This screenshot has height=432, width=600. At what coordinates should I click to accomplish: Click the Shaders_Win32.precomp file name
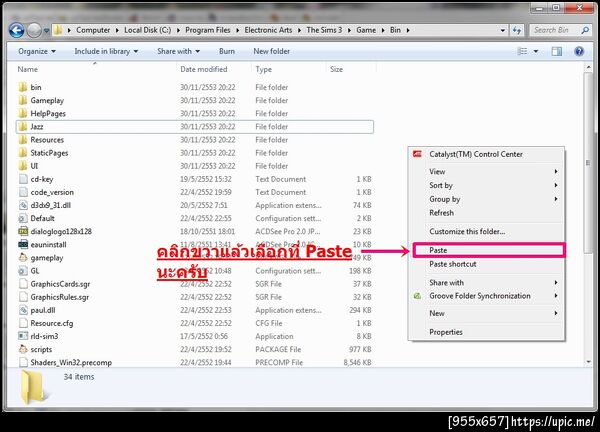71,362
